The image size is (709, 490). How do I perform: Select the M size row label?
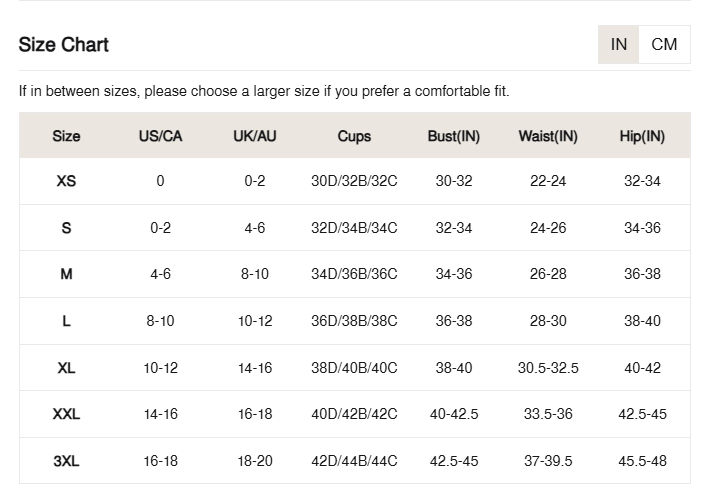point(66,274)
